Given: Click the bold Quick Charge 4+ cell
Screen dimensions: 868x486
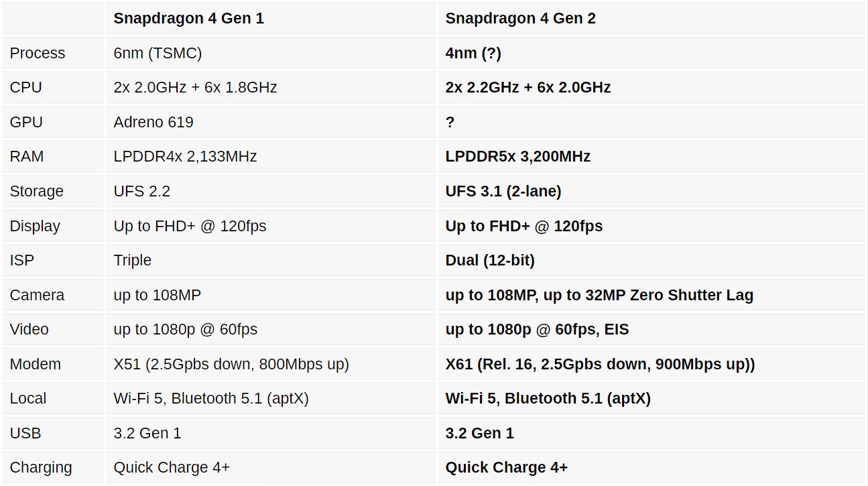Looking at the screenshot, I should point(507,468).
